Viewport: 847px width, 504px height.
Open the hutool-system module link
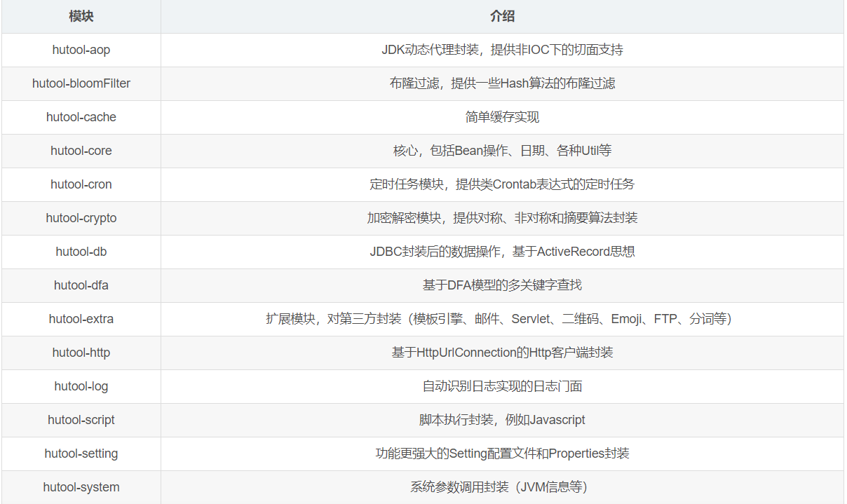point(79,487)
